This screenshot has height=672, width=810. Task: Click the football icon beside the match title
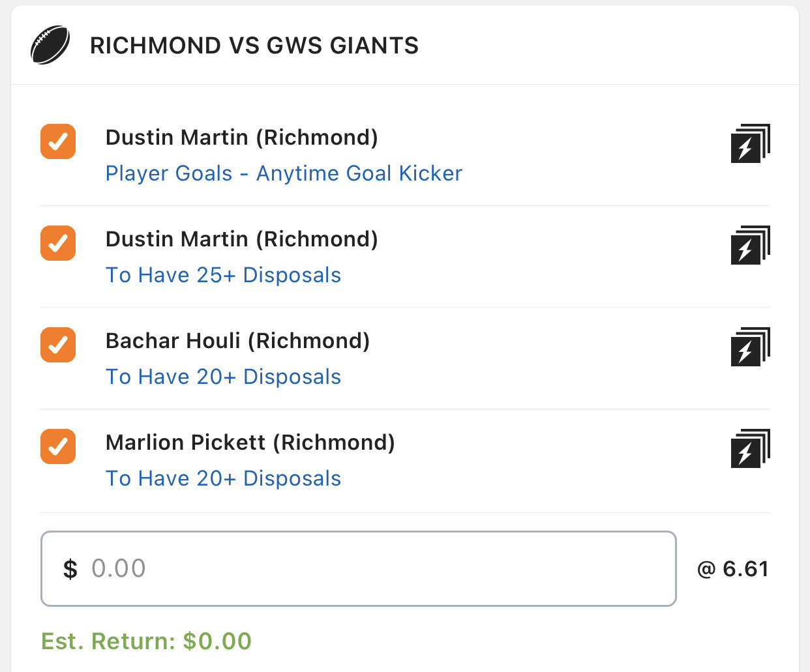50,45
